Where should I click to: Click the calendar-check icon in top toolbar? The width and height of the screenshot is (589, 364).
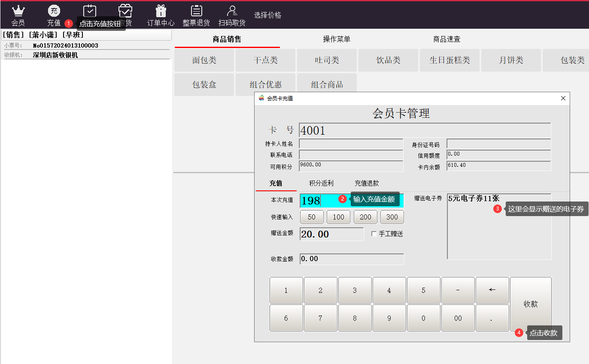(90, 11)
